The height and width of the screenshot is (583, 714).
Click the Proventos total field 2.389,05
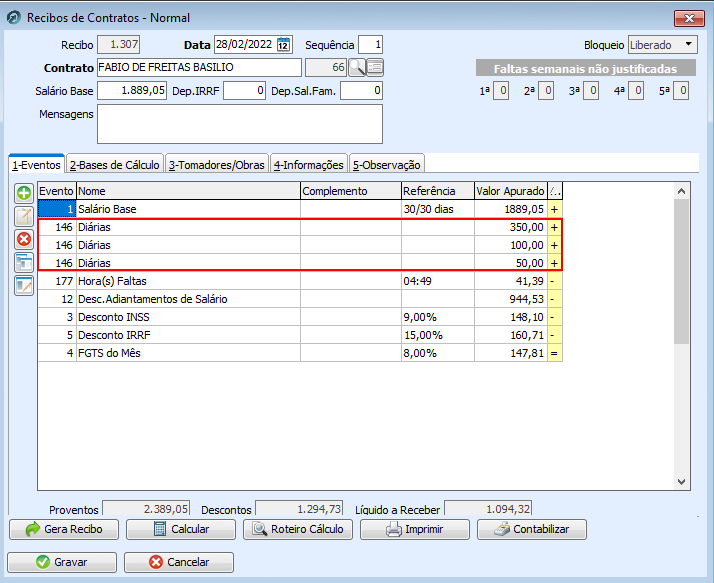tap(146, 509)
